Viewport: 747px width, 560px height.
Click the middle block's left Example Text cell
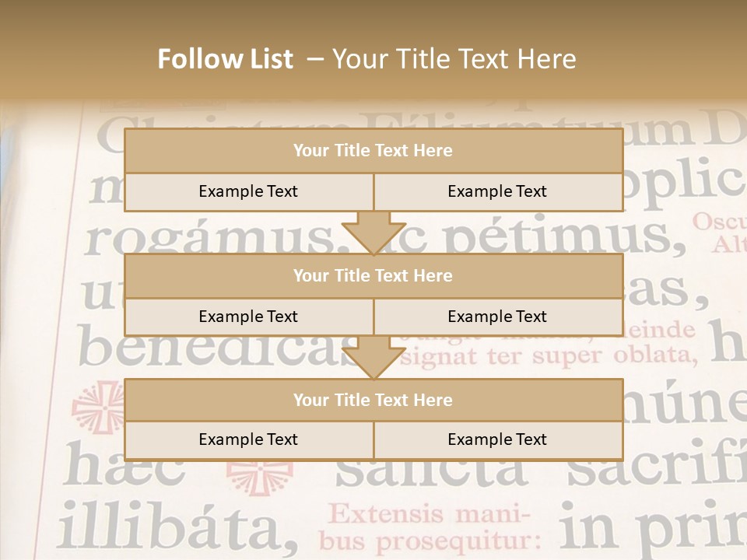(x=249, y=317)
